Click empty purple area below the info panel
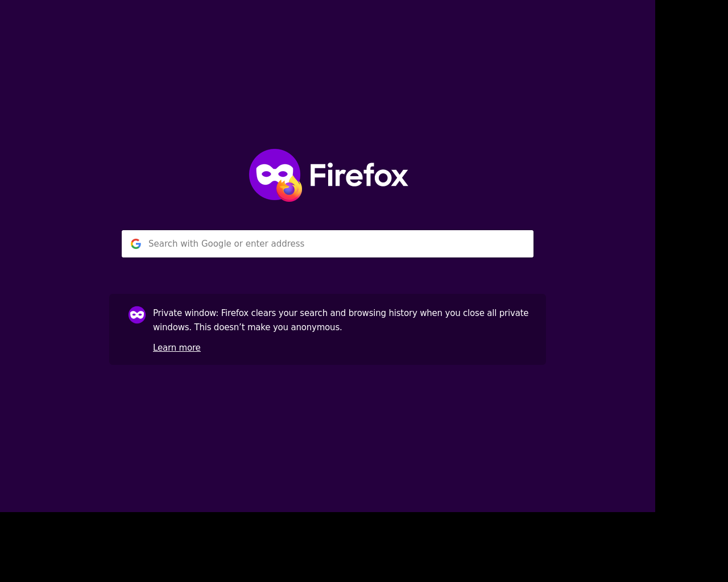The image size is (728, 582). tap(328, 438)
